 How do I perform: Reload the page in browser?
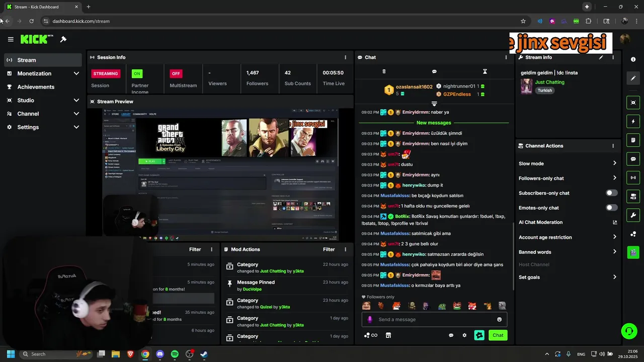[31, 21]
